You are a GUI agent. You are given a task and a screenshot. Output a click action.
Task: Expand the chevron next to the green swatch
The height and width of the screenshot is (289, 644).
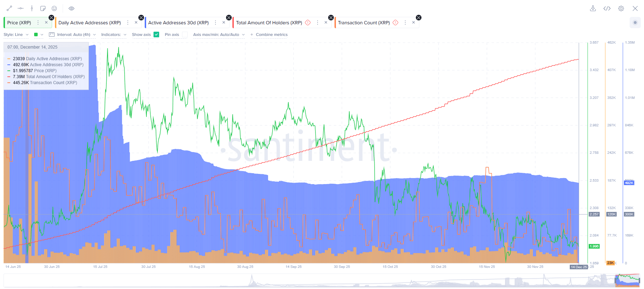[42, 34]
